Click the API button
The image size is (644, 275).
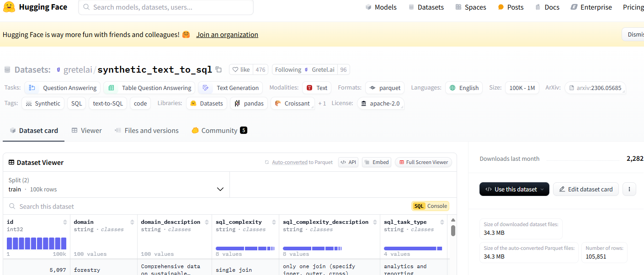[348, 162]
